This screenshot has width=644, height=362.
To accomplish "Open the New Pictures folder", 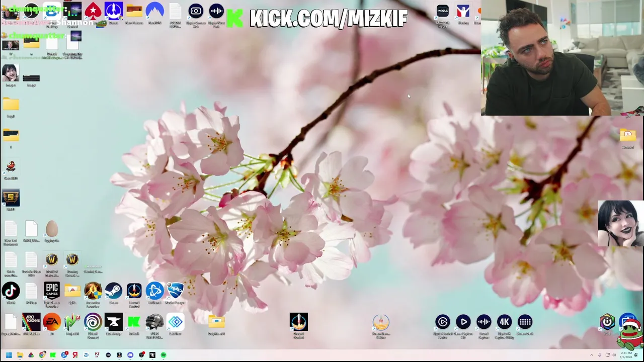I will click(134, 11).
